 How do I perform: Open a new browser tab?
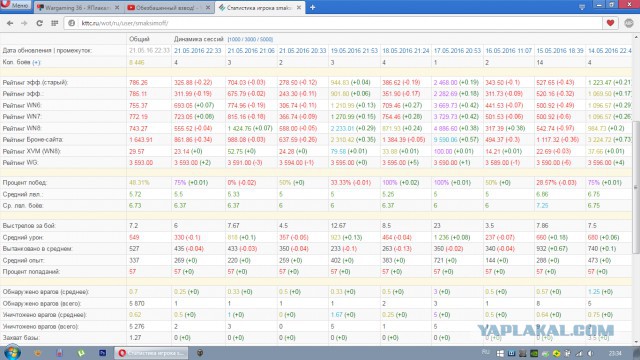pyautogui.click(x=313, y=7)
